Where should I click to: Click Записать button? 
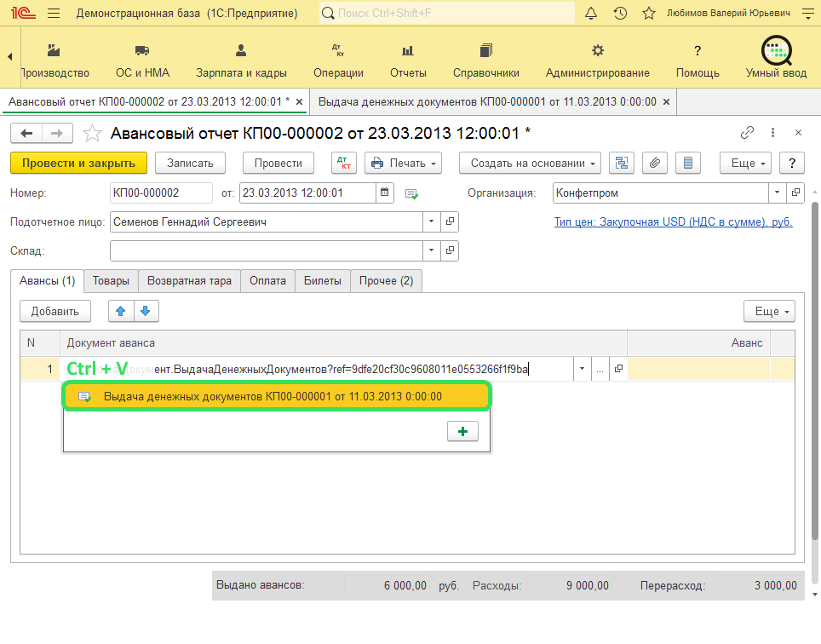190,163
